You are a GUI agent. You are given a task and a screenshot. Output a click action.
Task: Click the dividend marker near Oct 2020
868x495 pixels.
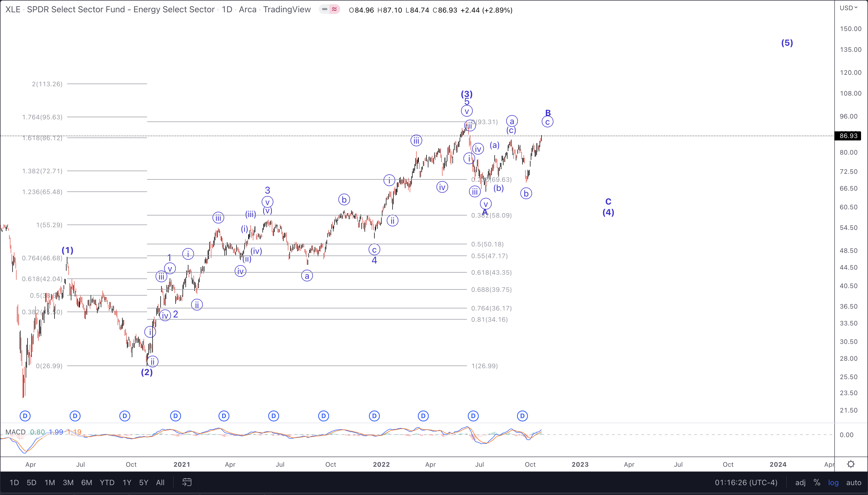125,416
